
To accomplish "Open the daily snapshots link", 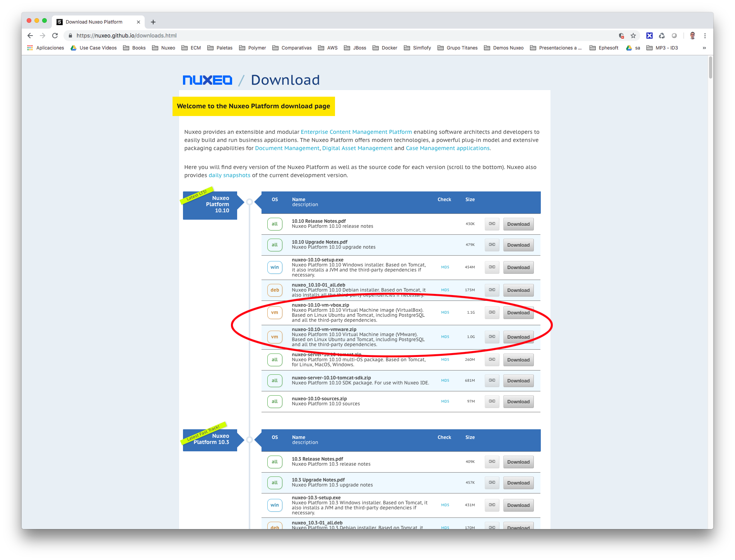I will point(229,175).
